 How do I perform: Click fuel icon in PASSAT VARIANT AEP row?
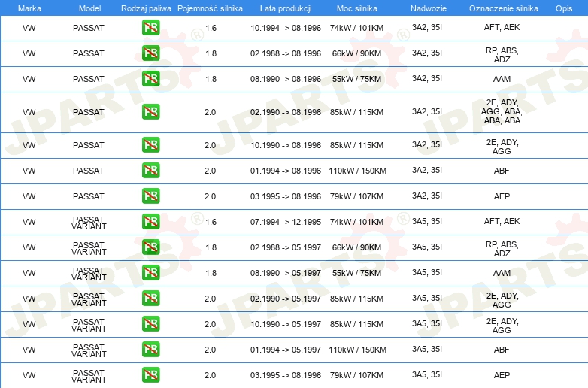pyautogui.click(x=150, y=374)
